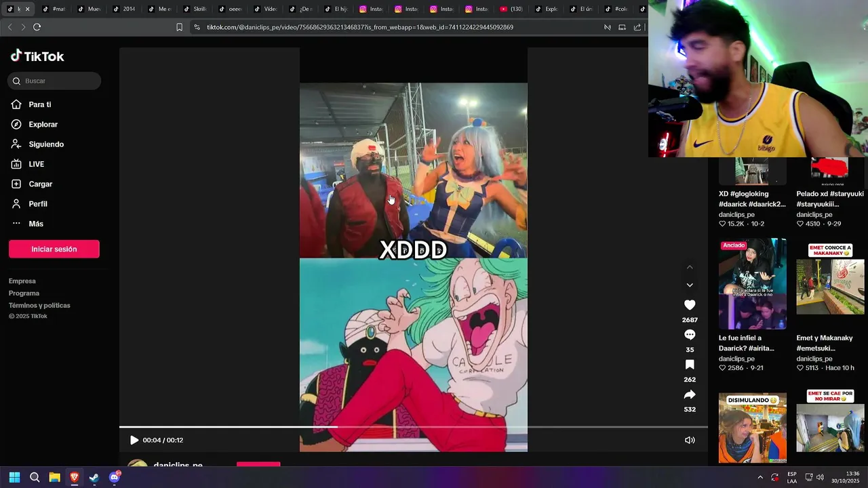Click browser share icon in toolbar
The height and width of the screenshot is (488, 868).
(637, 27)
